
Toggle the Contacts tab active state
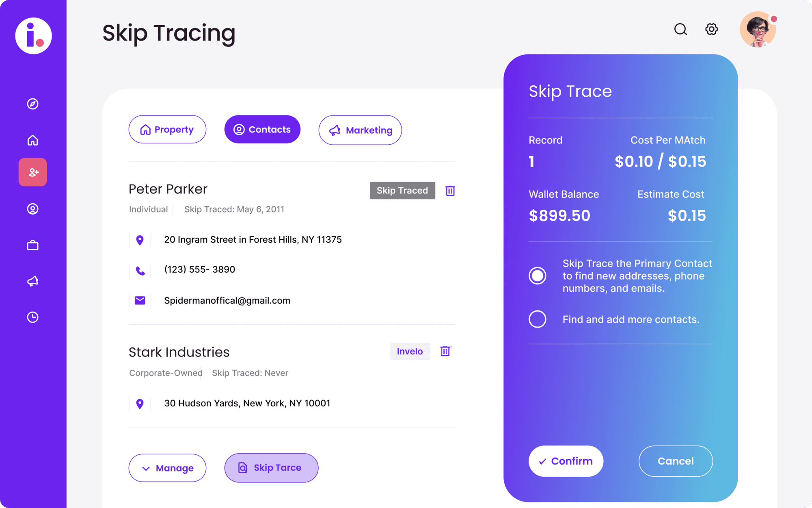coord(262,130)
